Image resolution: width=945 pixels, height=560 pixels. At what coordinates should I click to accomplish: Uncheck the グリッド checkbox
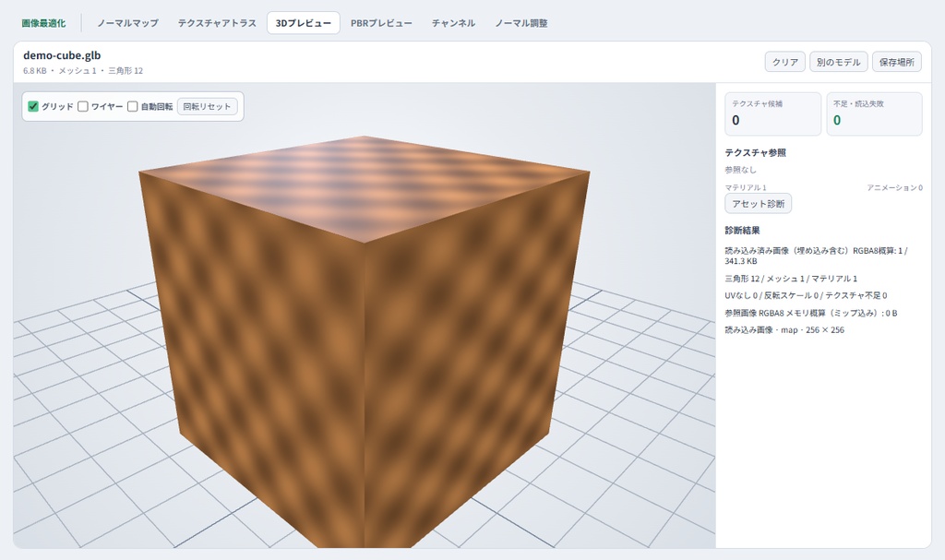click(x=33, y=106)
